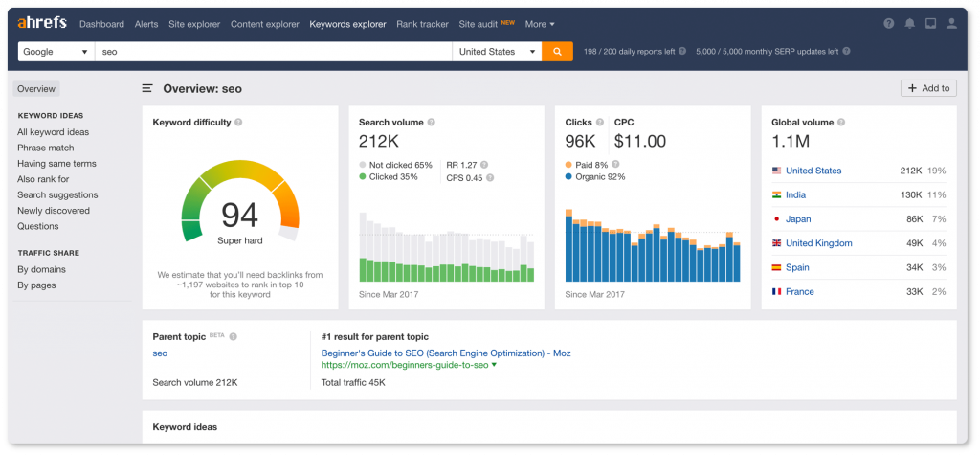980x456 pixels.
Task: Expand the More menu in navigation
Action: click(x=540, y=24)
